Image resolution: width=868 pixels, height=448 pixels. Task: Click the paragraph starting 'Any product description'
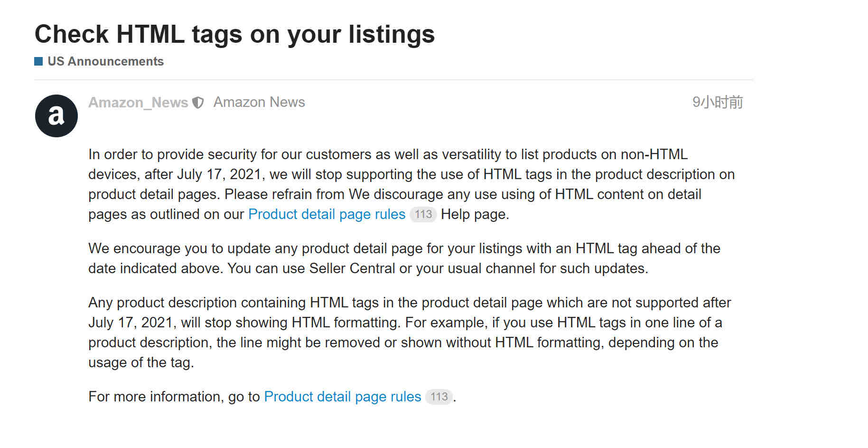coord(410,333)
